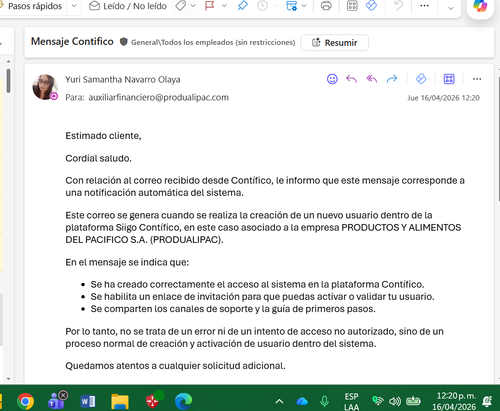Image resolution: width=500 pixels, height=411 pixels.
Task: Open Microsoft Edge from the taskbar
Action: [183, 401]
